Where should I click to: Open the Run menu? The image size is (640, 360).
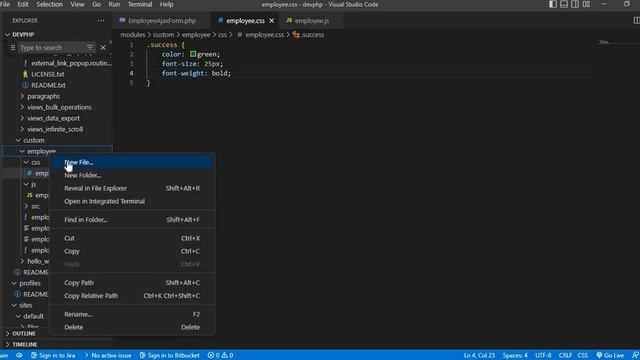(114, 4)
